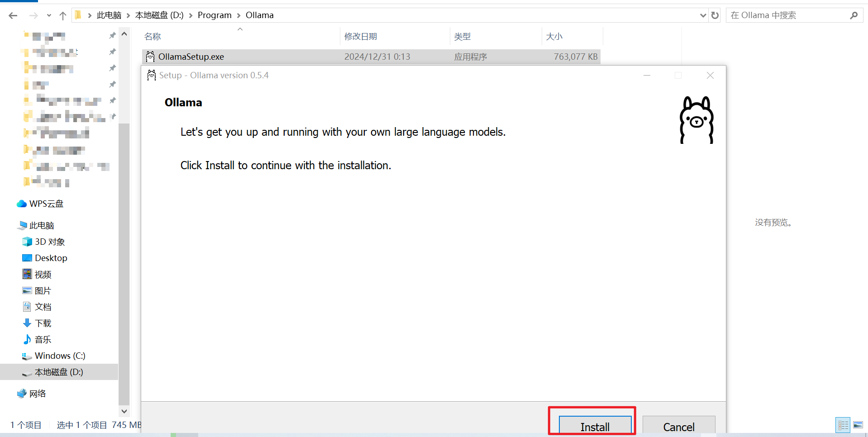Click the 763,077 KB size cell

pyautogui.click(x=576, y=57)
